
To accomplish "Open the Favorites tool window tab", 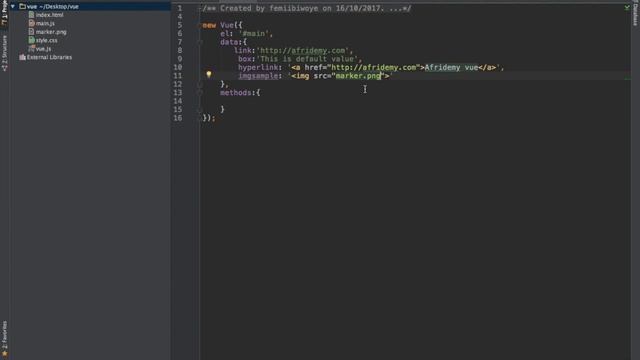I will (x=4, y=335).
